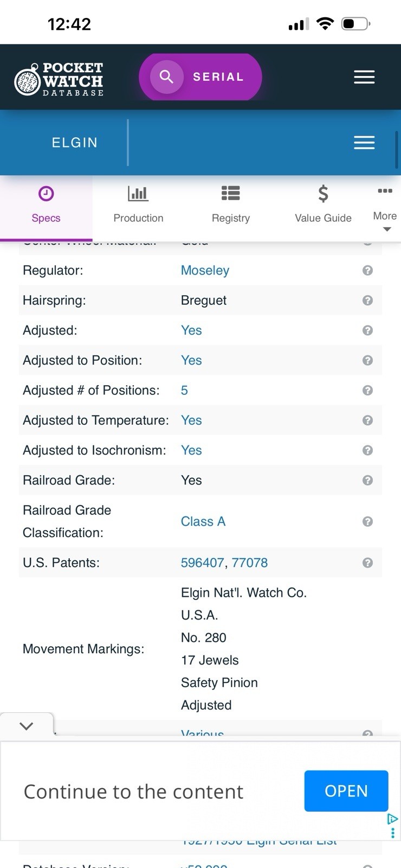Click the Class A classification link
The height and width of the screenshot is (868, 401).
coord(203,521)
